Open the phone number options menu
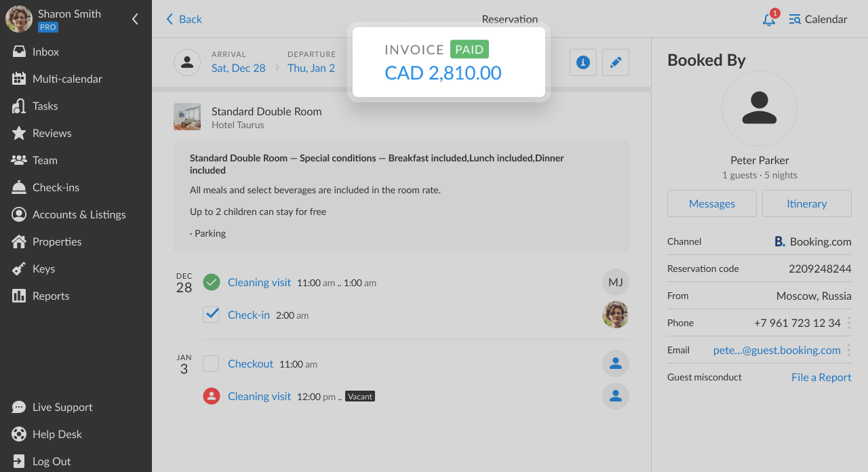This screenshot has width=868, height=472. [x=848, y=323]
